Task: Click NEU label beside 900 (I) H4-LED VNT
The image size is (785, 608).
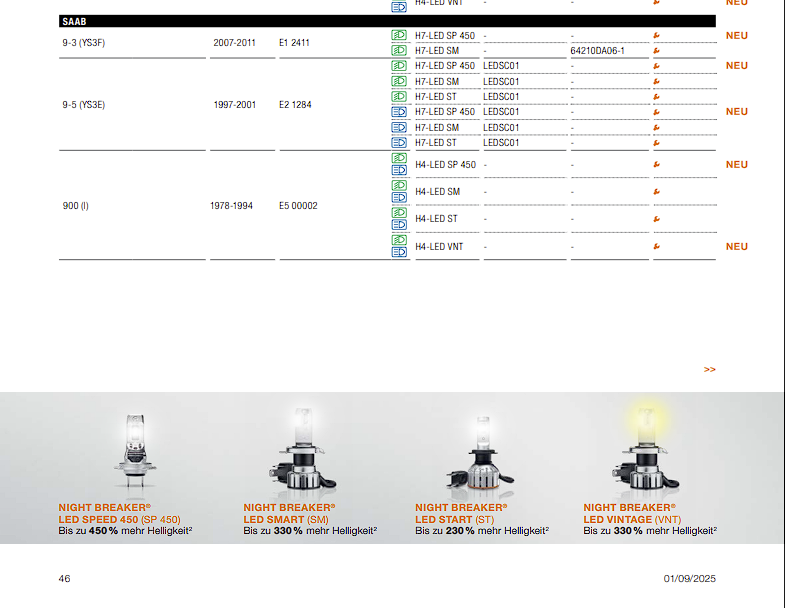Action: pos(736,246)
